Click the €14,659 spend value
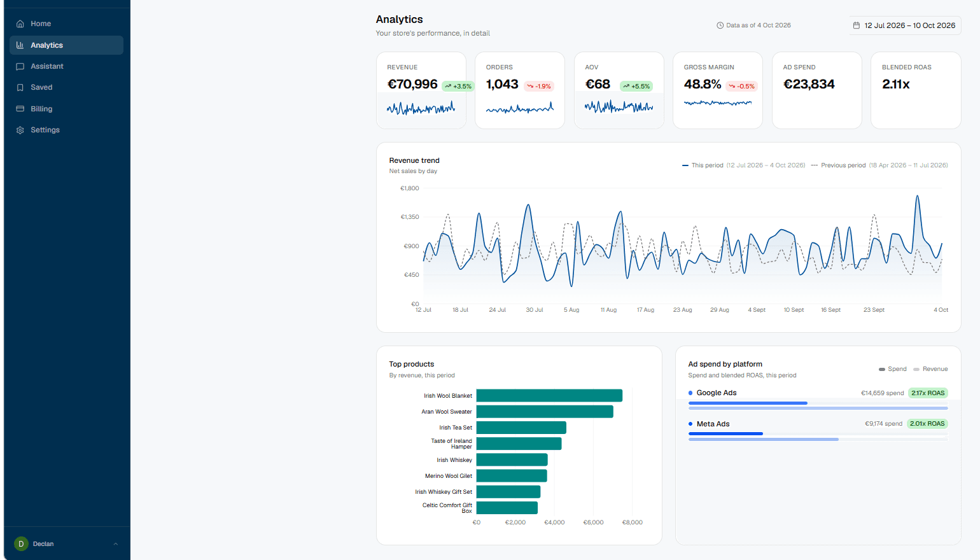 [x=882, y=393]
